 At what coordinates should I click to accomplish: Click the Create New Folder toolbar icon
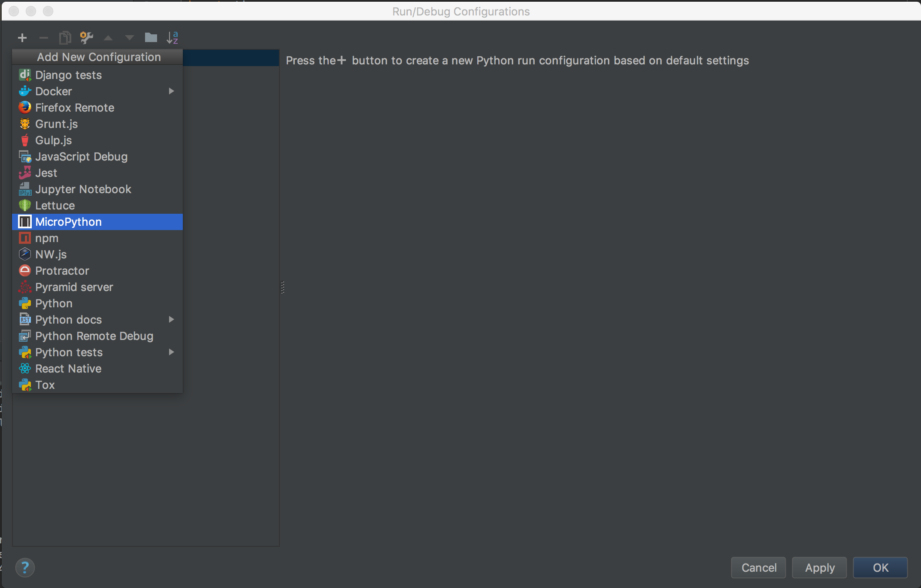151,38
